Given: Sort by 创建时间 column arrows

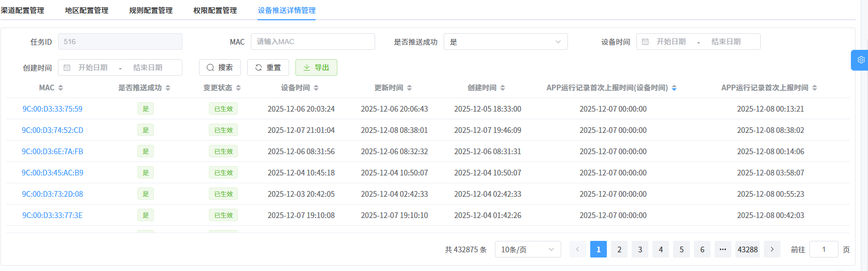Looking at the screenshot, I should [x=503, y=88].
